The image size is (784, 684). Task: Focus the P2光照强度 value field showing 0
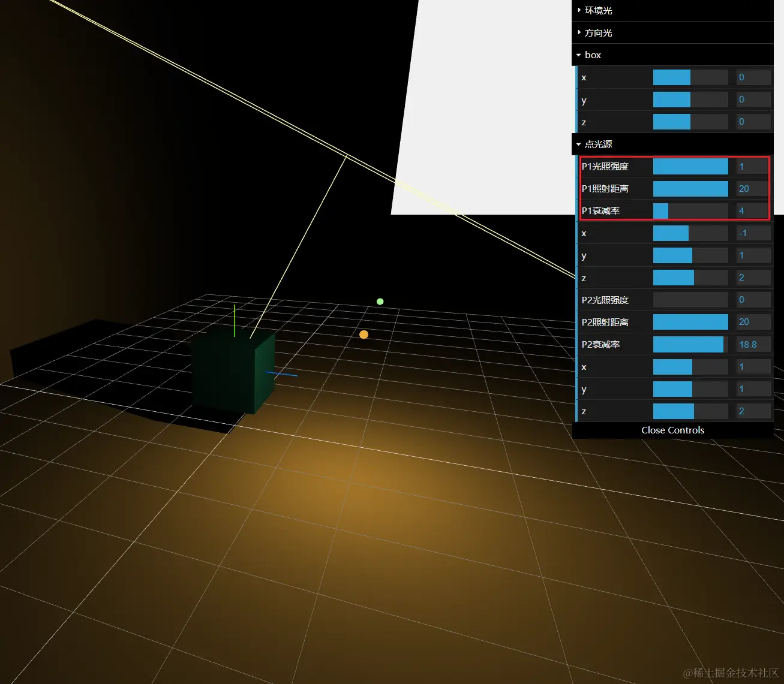click(753, 300)
